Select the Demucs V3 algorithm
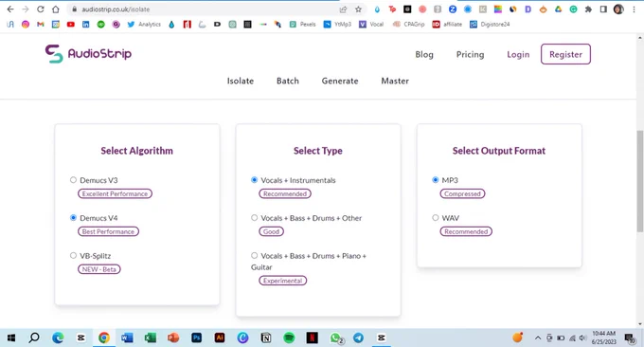 [73, 180]
